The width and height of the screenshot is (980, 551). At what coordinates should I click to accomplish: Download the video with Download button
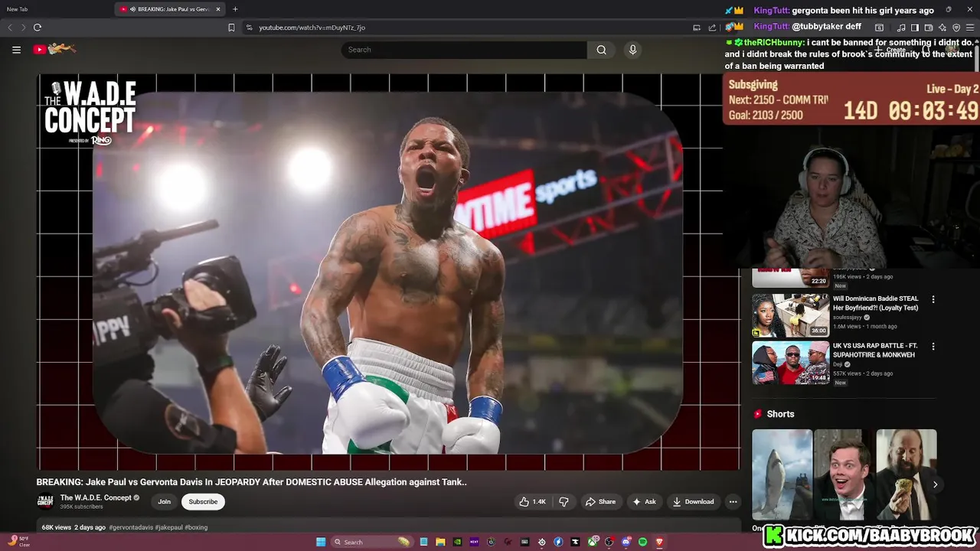(x=693, y=502)
